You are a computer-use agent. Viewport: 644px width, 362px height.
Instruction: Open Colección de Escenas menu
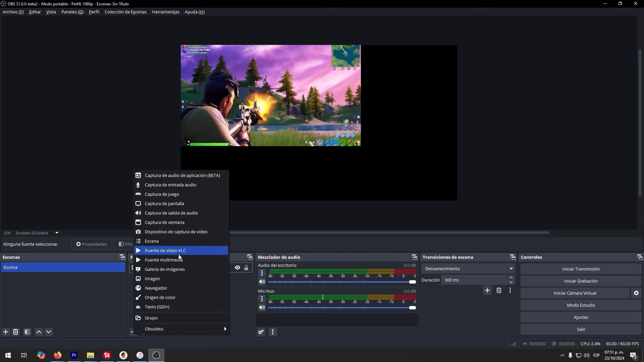[x=125, y=12]
